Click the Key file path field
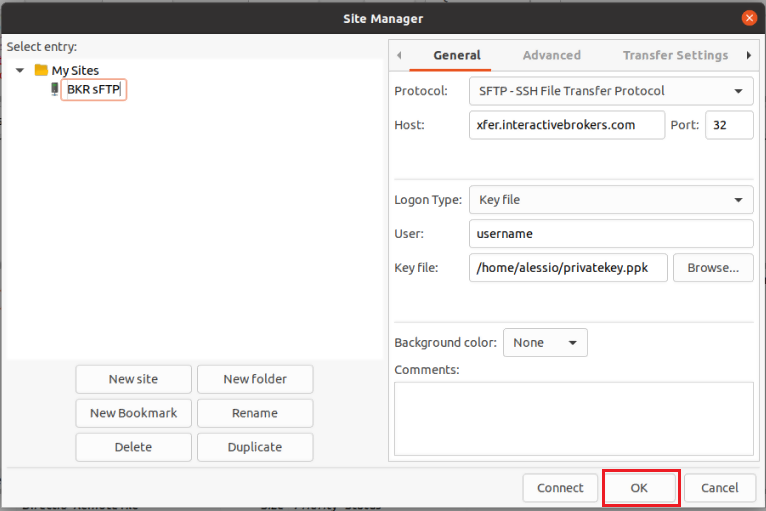 coord(568,268)
